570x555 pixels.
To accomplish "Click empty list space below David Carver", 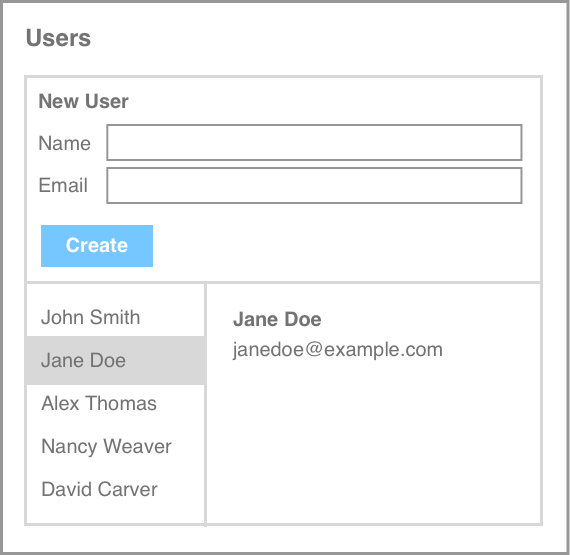I will [116, 516].
